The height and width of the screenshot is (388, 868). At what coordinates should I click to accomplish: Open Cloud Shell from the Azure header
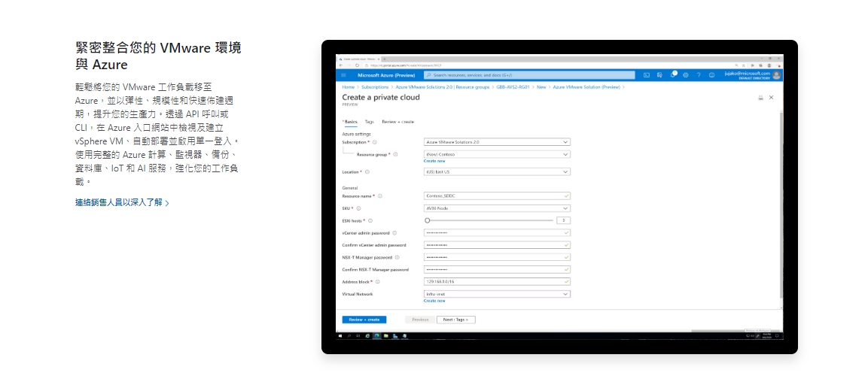pyautogui.click(x=647, y=75)
